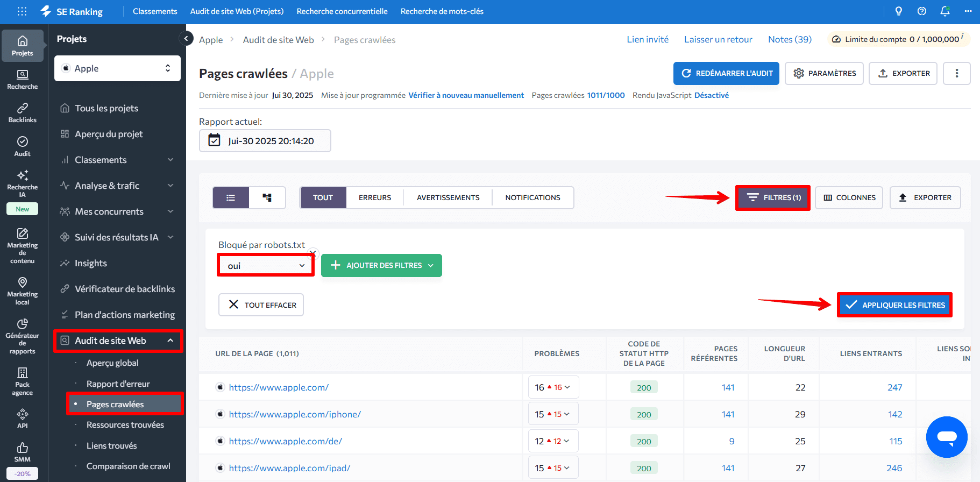Image resolution: width=980 pixels, height=482 pixels.
Task: Apply filters with Appliquer les filtres
Action: point(895,305)
